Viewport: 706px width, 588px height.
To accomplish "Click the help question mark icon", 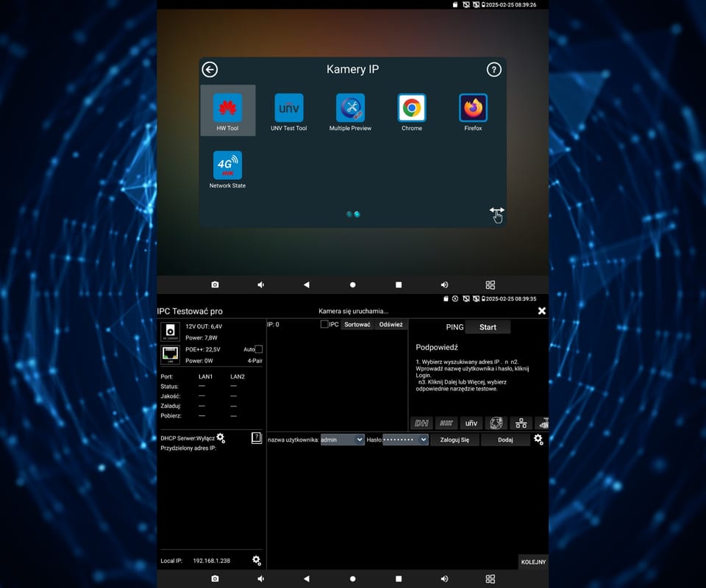I will 493,70.
